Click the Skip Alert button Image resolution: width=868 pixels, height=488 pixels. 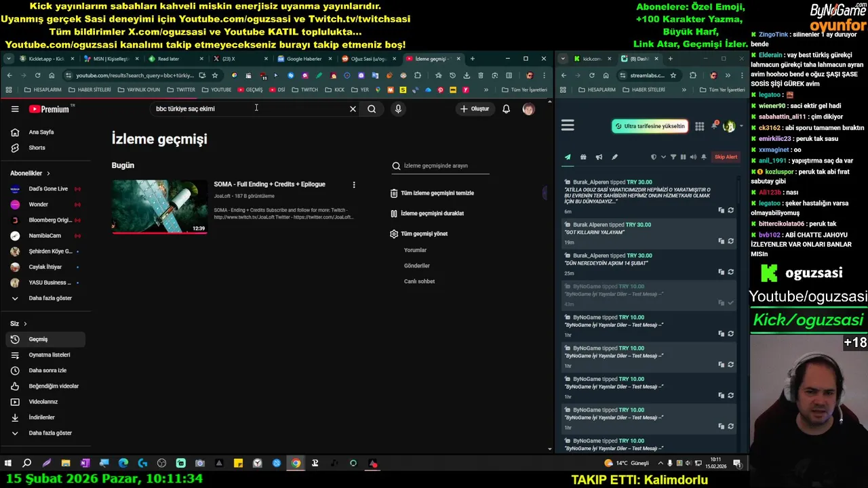[x=726, y=157]
